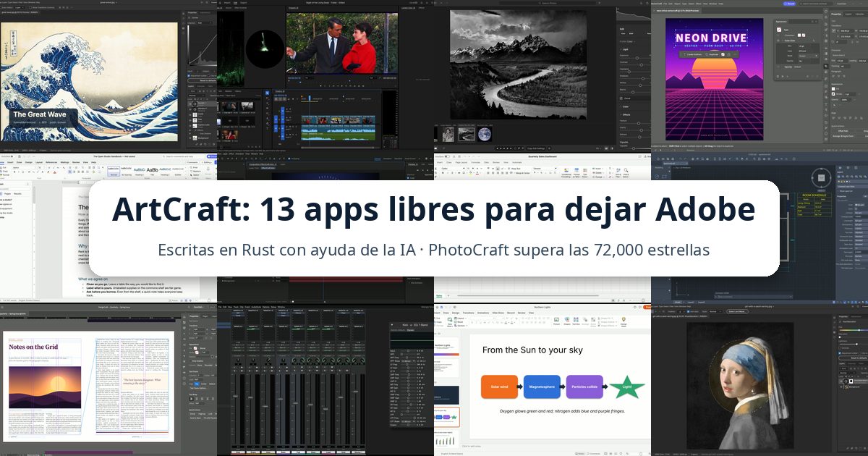The width and height of the screenshot is (868, 456).
Task: Click the green Light! star shape
Action: (x=628, y=387)
